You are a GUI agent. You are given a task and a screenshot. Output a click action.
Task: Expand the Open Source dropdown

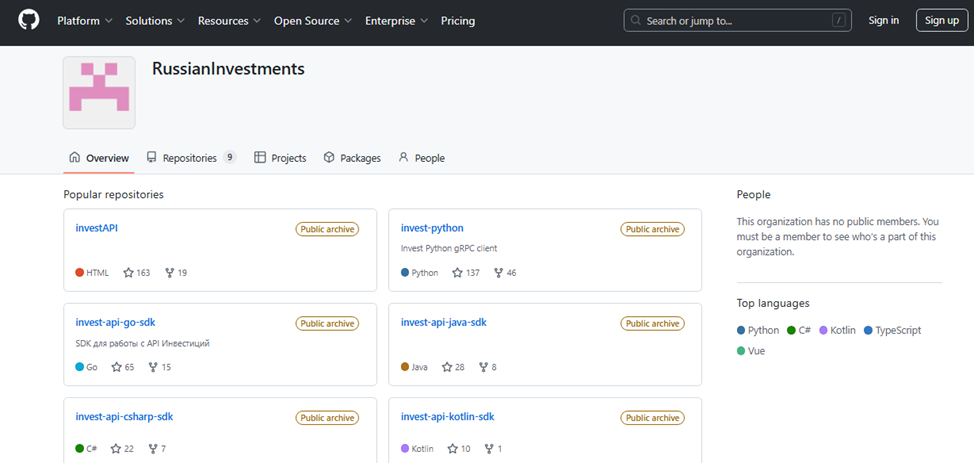313,21
